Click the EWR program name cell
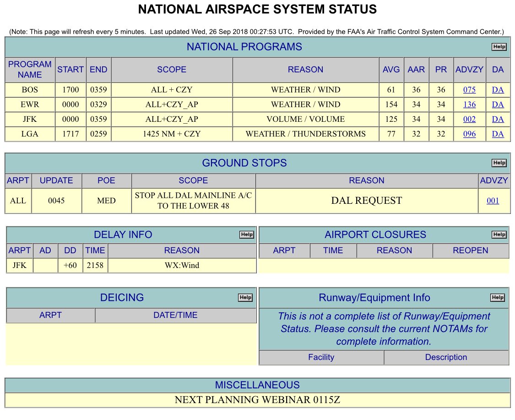515x420 pixels. [30, 104]
